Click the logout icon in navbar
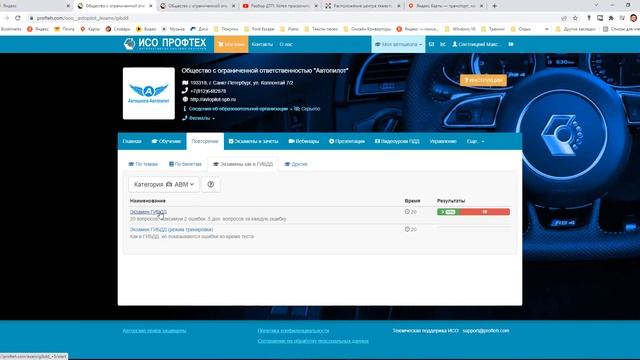The height and width of the screenshot is (360, 640). pos(511,44)
